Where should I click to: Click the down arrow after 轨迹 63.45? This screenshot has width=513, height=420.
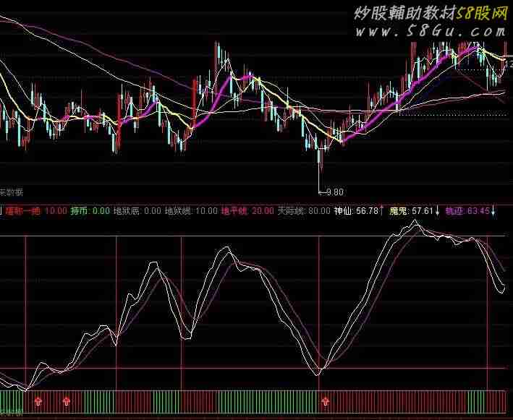495,211
